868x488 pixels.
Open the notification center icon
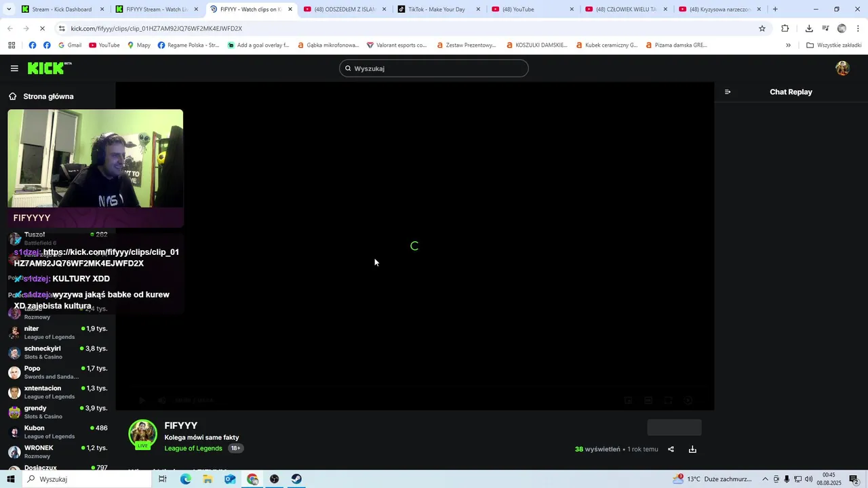[x=854, y=479]
